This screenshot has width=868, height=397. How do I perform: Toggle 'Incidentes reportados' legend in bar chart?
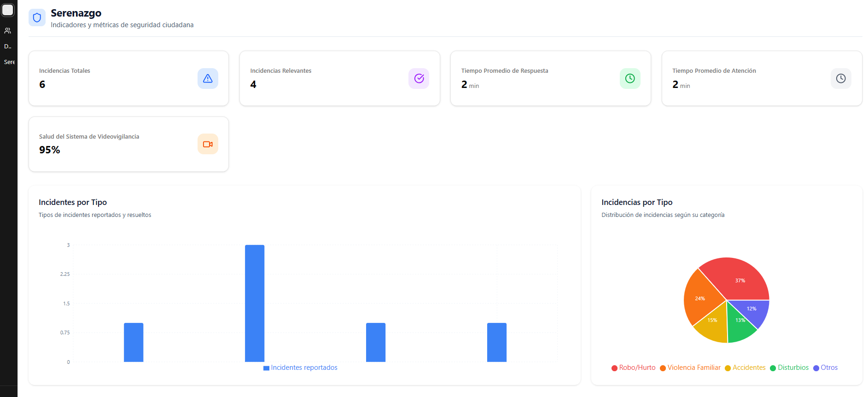300,368
